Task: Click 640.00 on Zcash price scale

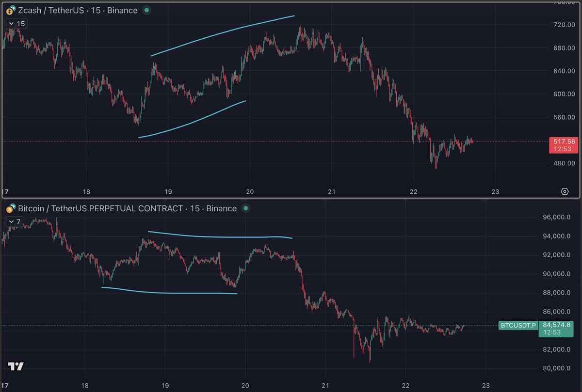Action: (563, 71)
